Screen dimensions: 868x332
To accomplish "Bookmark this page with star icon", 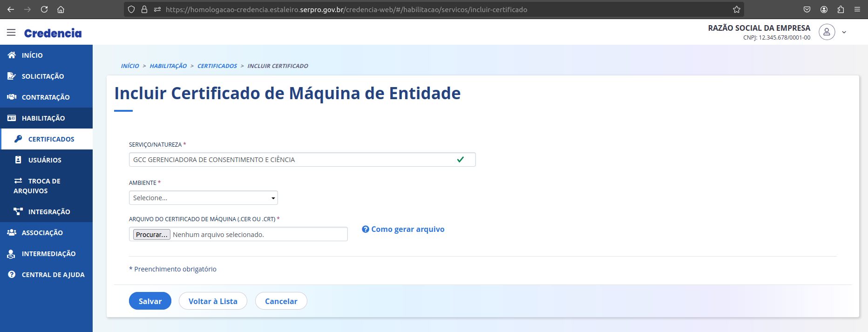I will tap(737, 9).
